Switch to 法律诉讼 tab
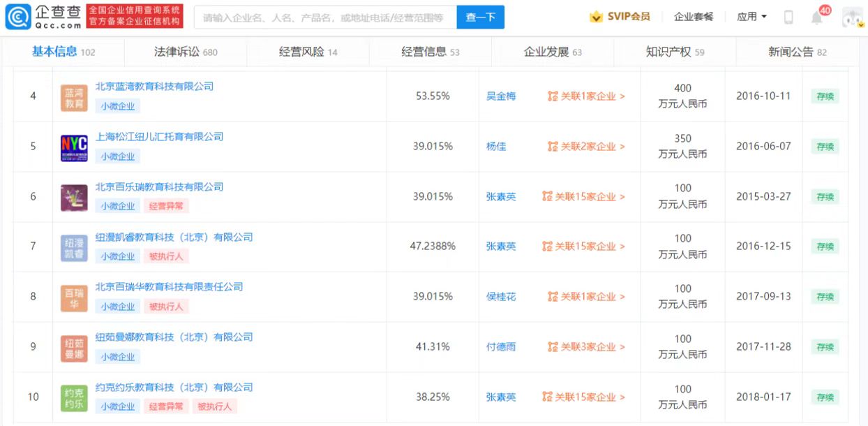The width and height of the screenshot is (868, 426). tap(186, 52)
